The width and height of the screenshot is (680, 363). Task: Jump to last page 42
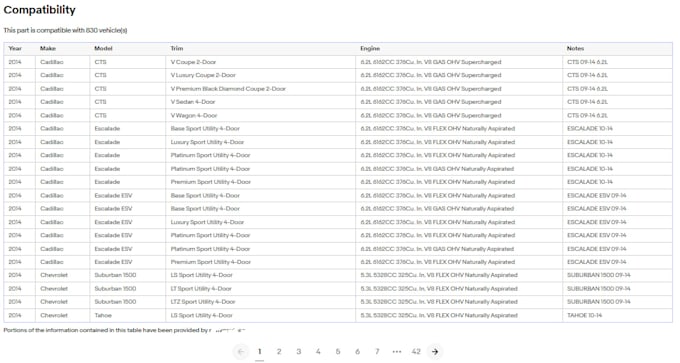(x=416, y=351)
